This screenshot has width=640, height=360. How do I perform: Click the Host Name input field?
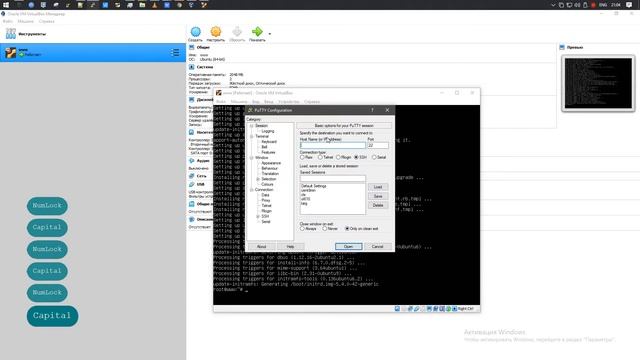(333, 145)
